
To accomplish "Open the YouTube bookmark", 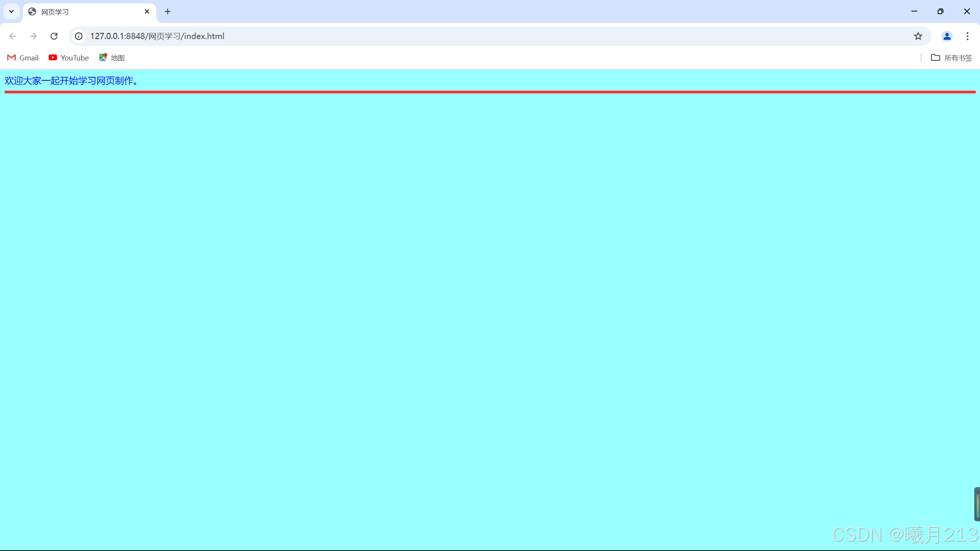I will [x=69, y=58].
